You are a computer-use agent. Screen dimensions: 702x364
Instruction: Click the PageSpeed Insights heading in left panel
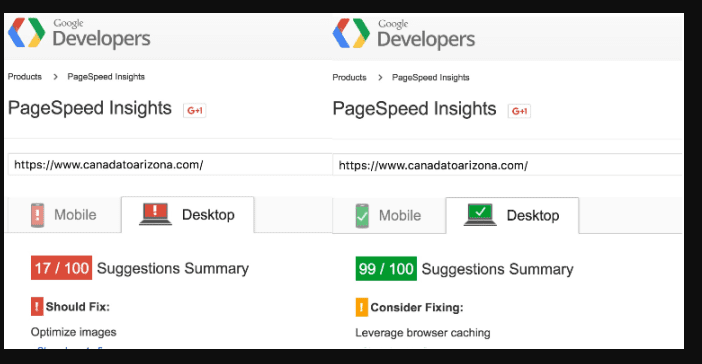(x=90, y=108)
